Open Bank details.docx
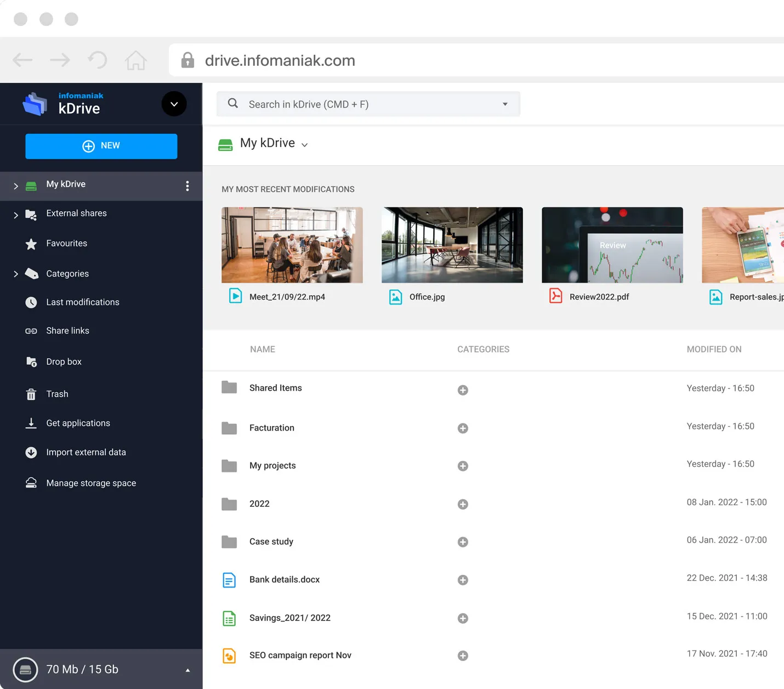This screenshot has width=784, height=689. tap(284, 580)
